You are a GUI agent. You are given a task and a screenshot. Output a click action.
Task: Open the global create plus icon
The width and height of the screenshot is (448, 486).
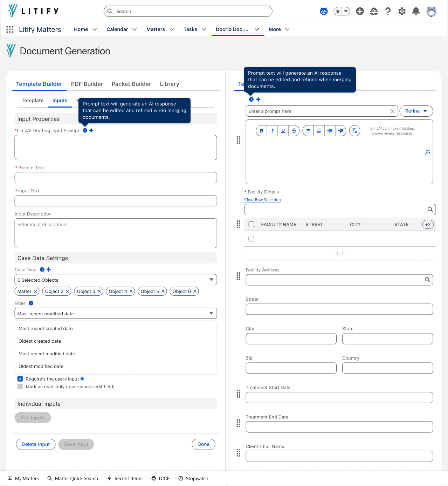[360, 11]
